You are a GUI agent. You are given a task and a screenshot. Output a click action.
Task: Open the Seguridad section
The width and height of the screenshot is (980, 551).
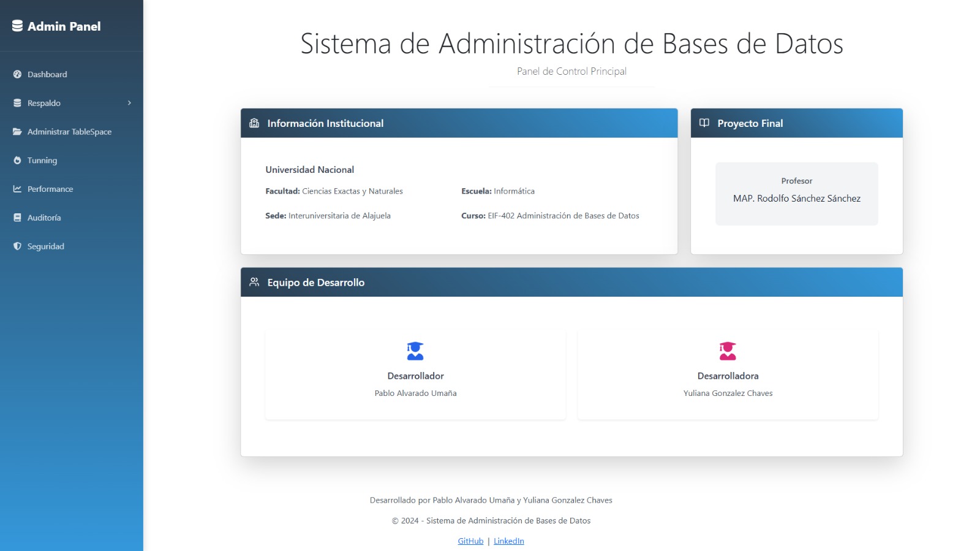click(72, 246)
